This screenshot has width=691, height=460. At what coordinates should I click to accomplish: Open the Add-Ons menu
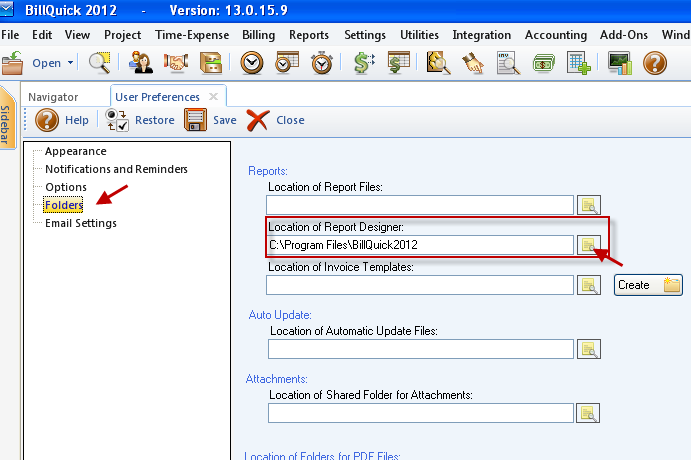624,35
